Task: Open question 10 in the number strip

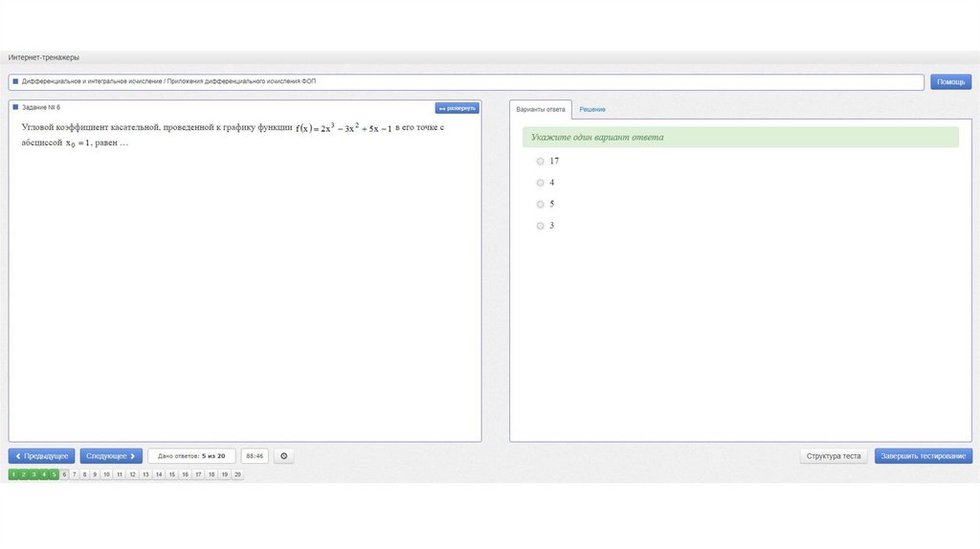Action: point(107,474)
